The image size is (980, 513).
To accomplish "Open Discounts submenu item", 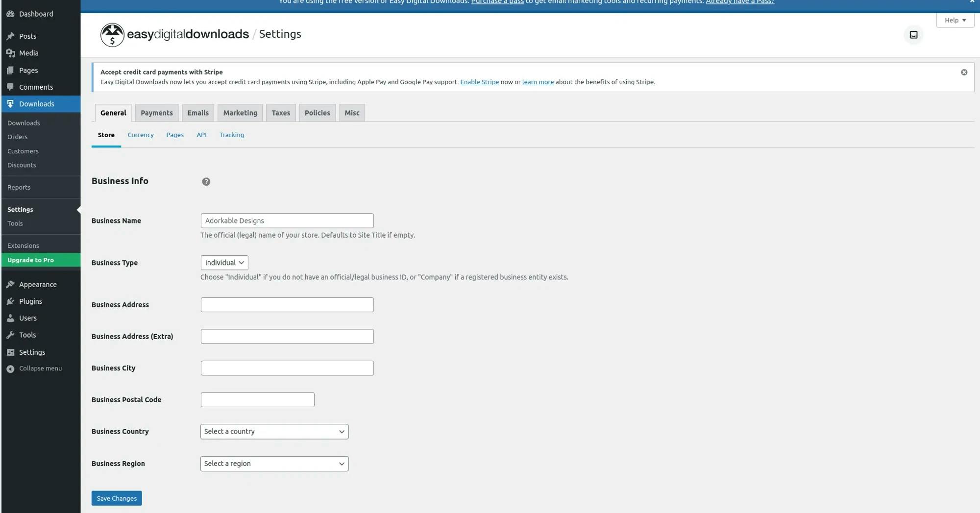I will pyautogui.click(x=22, y=165).
